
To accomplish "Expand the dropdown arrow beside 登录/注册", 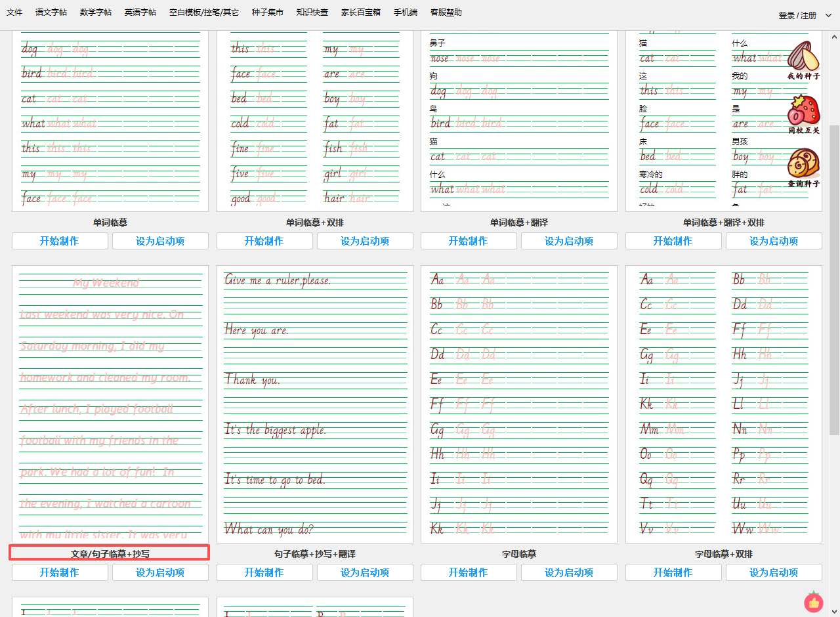I will tap(828, 15).
